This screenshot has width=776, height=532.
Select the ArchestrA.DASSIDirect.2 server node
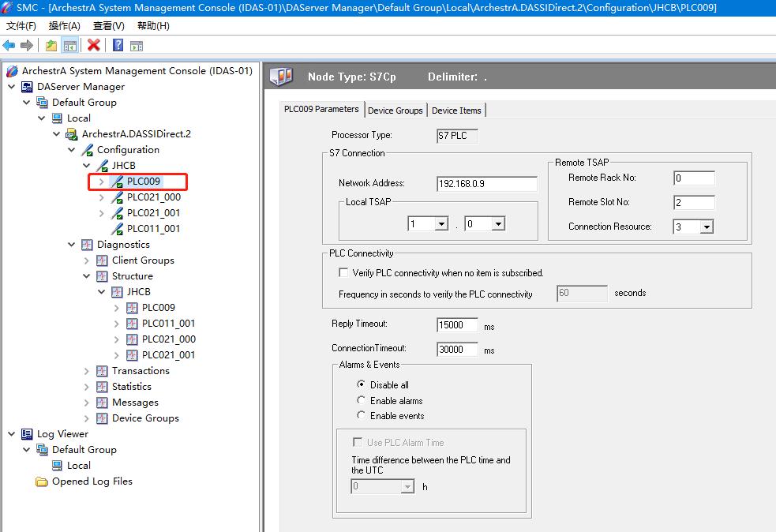pyautogui.click(x=136, y=134)
